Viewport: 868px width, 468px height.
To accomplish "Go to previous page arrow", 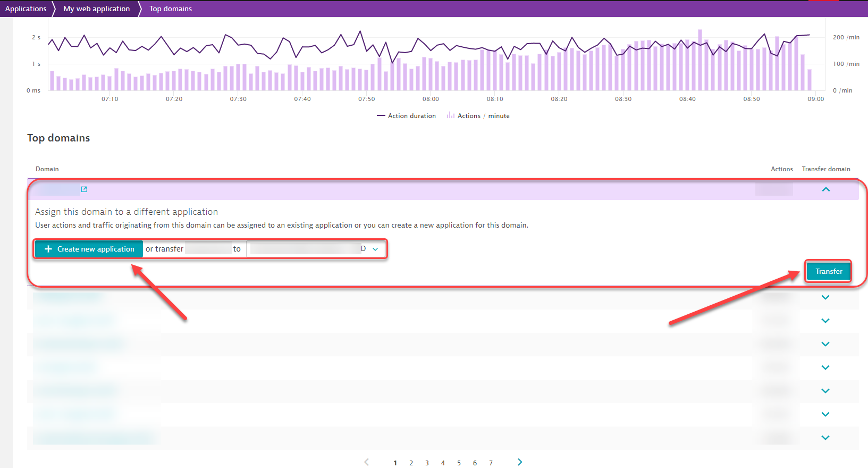I will pyautogui.click(x=366, y=462).
